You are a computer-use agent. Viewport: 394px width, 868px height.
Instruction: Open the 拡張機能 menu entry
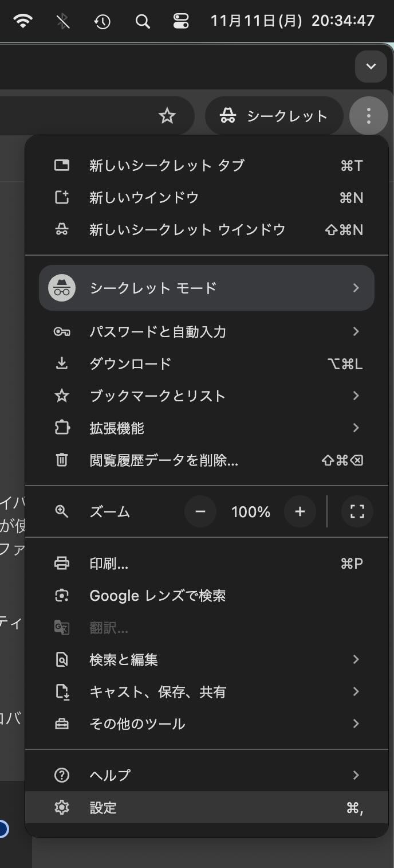click(117, 428)
